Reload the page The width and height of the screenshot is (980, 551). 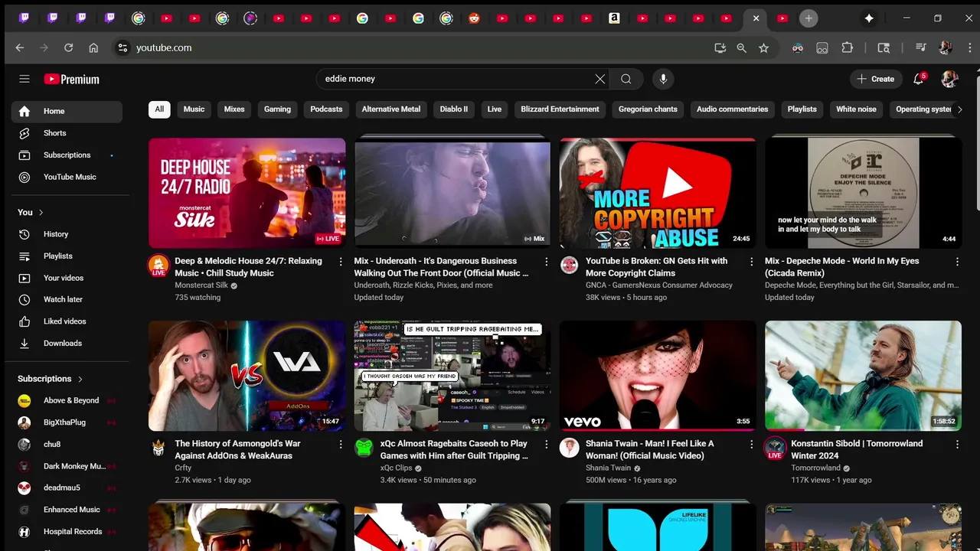tap(68, 47)
